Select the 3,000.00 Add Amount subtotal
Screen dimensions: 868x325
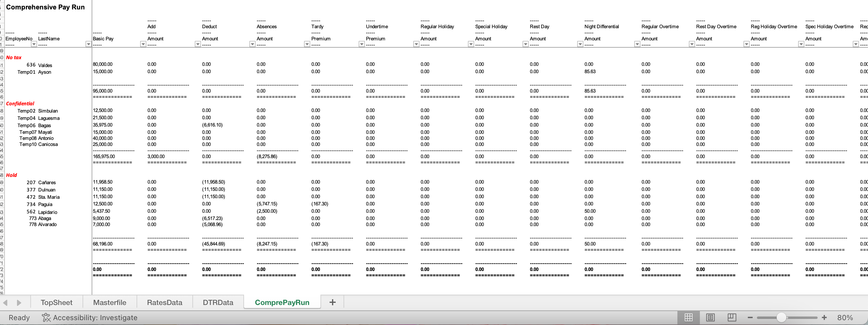coord(156,157)
